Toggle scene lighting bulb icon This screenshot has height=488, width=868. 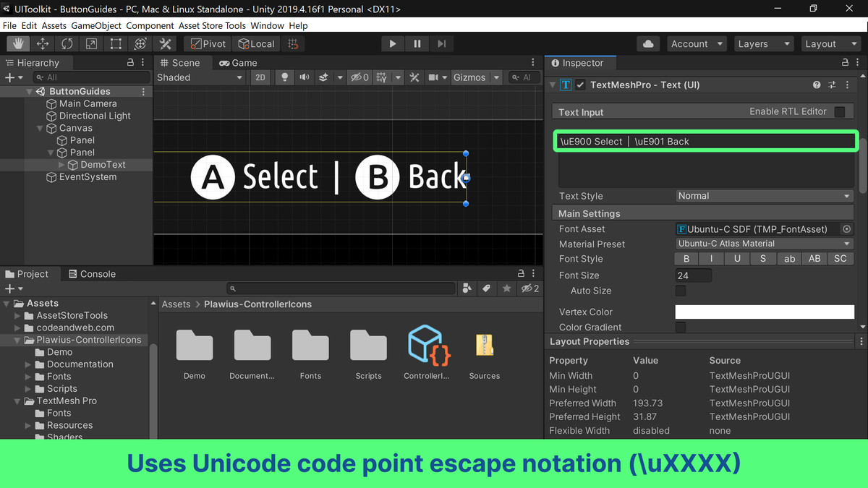285,77
